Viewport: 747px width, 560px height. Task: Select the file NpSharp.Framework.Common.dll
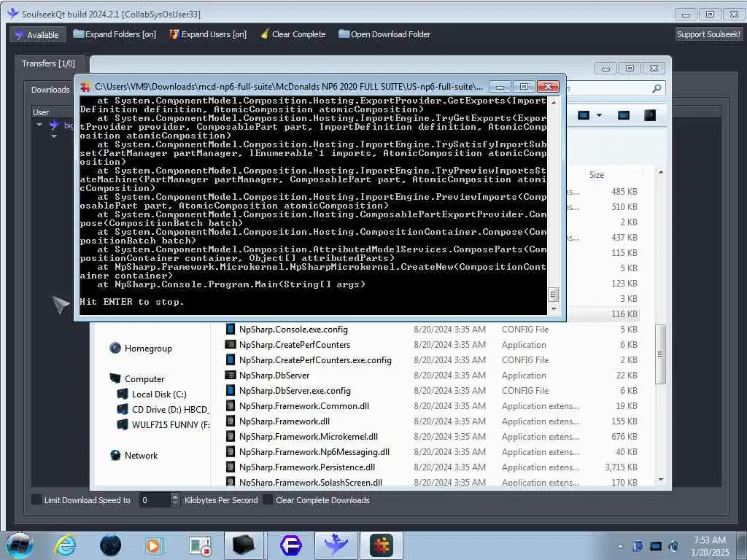(x=304, y=406)
